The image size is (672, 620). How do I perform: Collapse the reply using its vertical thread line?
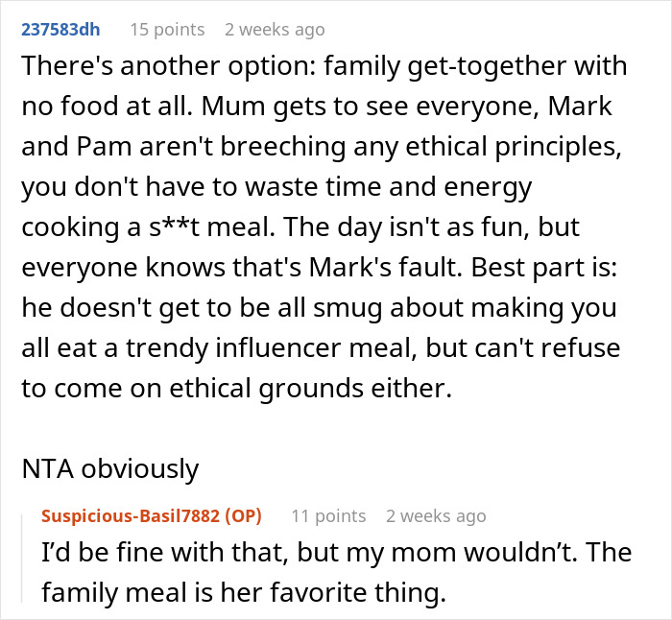click(x=25, y=557)
